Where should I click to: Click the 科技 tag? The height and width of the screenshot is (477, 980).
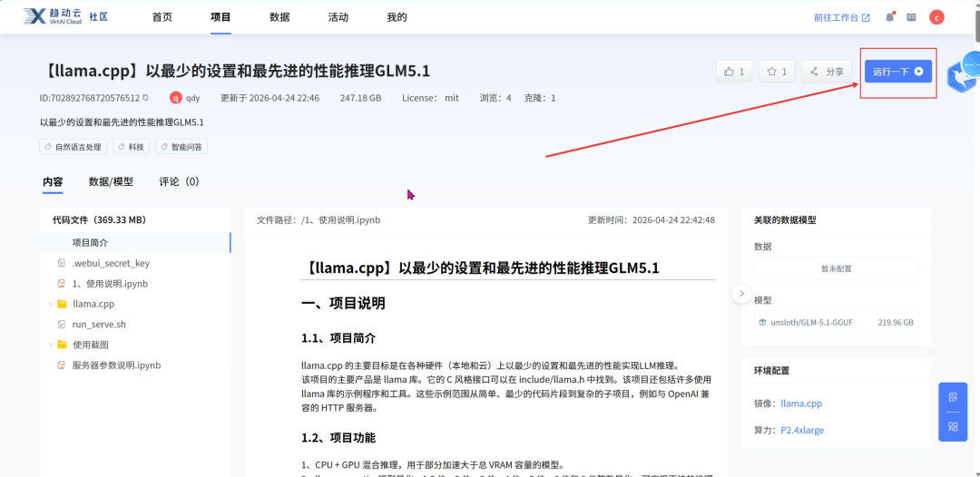click(x=132, y=147)
